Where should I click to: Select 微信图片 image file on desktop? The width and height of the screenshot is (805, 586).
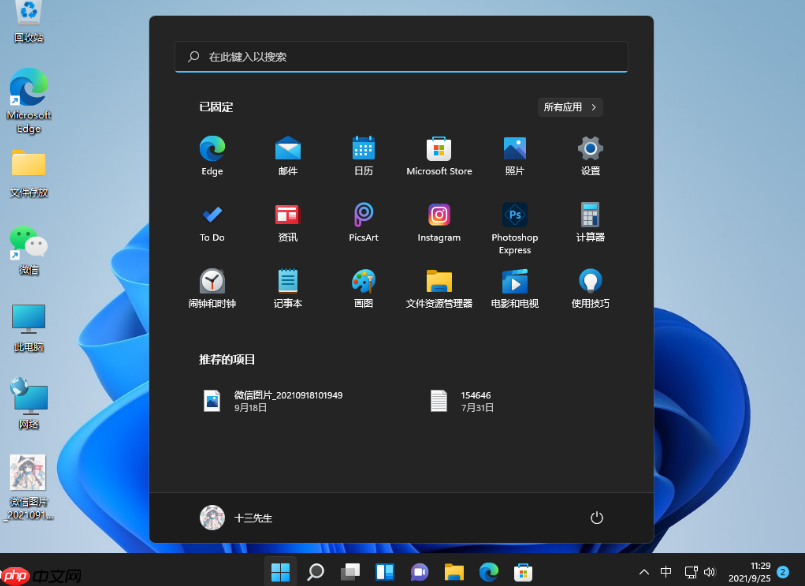coord(29,487)
